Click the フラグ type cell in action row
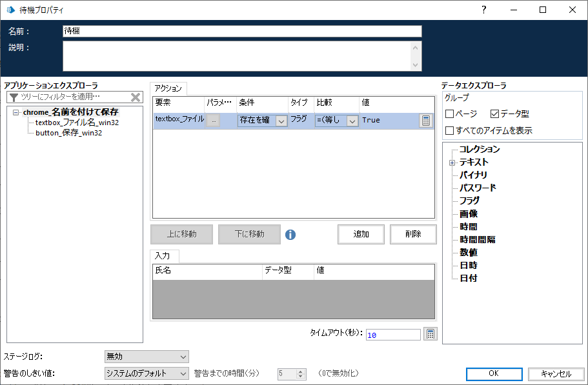The height and width of the screenshot is (385, 588). (301, 121)
